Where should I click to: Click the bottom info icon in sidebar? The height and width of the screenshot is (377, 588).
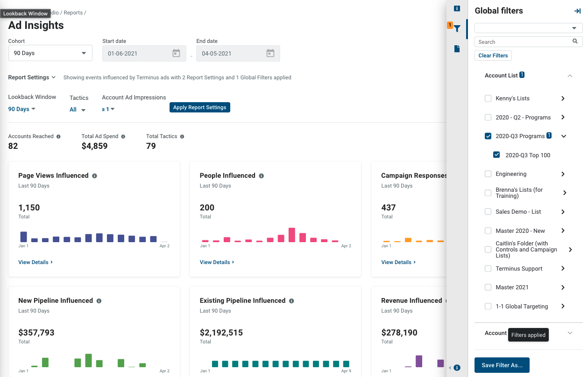pyautogui.click(x=457, y=368)
